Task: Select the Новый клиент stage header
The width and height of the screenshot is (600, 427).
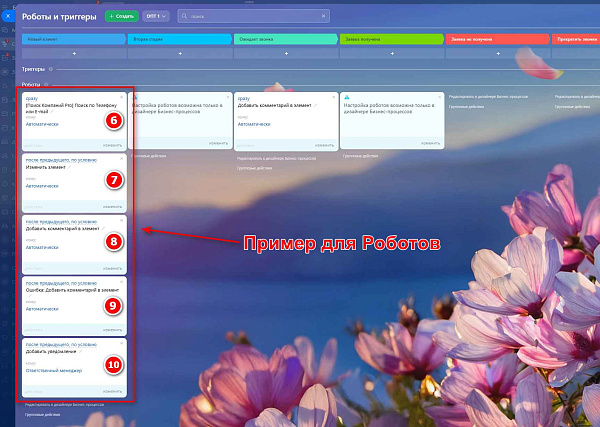Action: tap(74, 39)
